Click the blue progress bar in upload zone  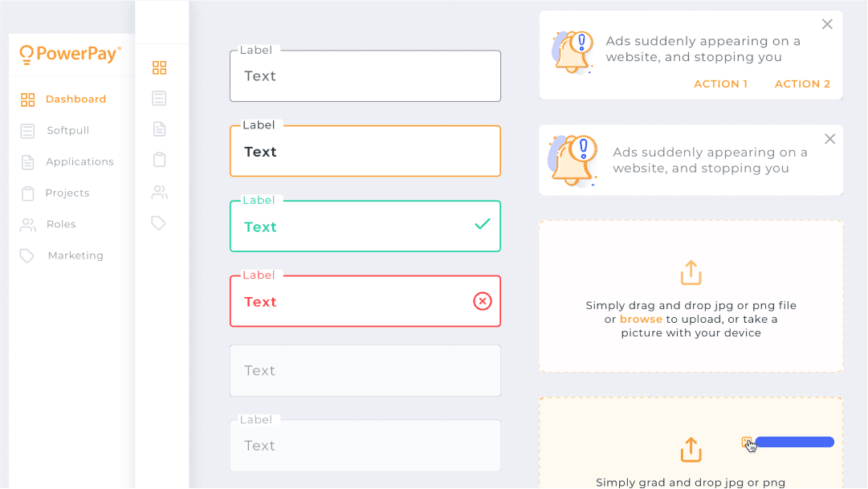[x=795, y=442]
